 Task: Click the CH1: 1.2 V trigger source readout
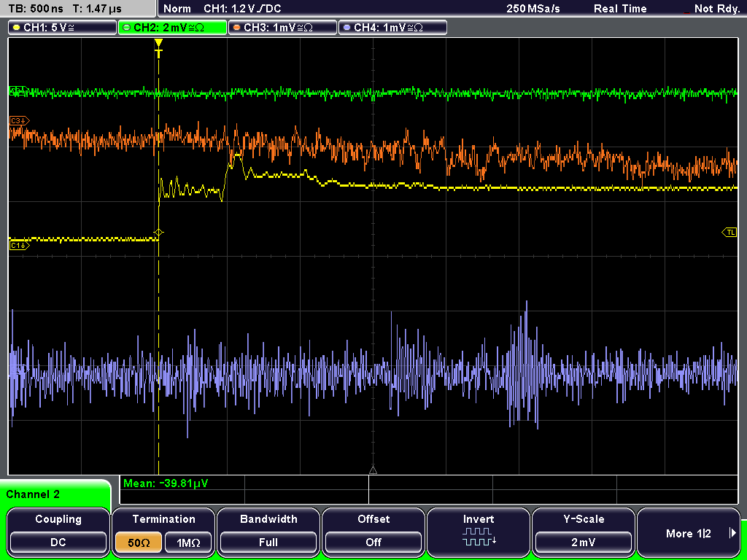tap(242, 9)
